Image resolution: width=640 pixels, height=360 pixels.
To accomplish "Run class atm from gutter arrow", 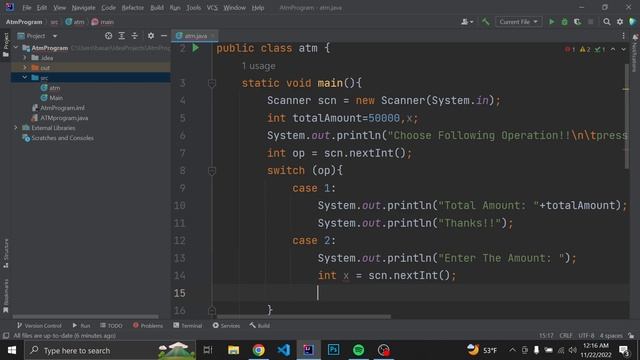I will (196, 48).
